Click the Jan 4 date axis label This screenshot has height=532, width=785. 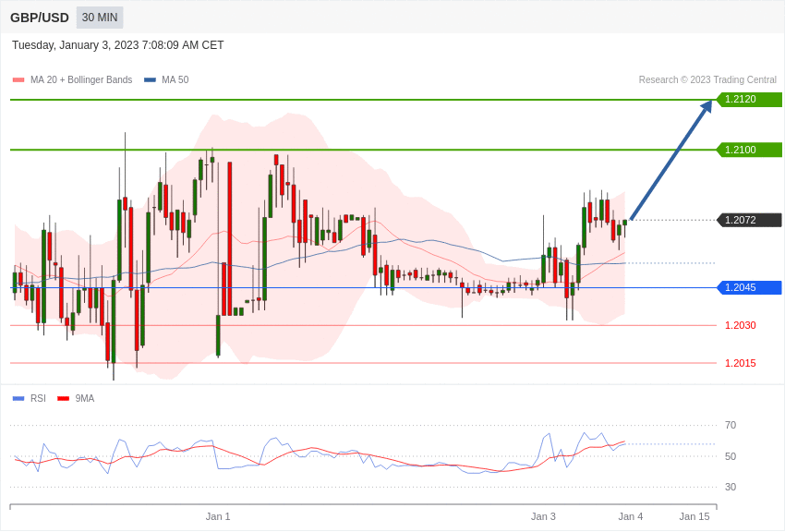click(x=630, y=516)
